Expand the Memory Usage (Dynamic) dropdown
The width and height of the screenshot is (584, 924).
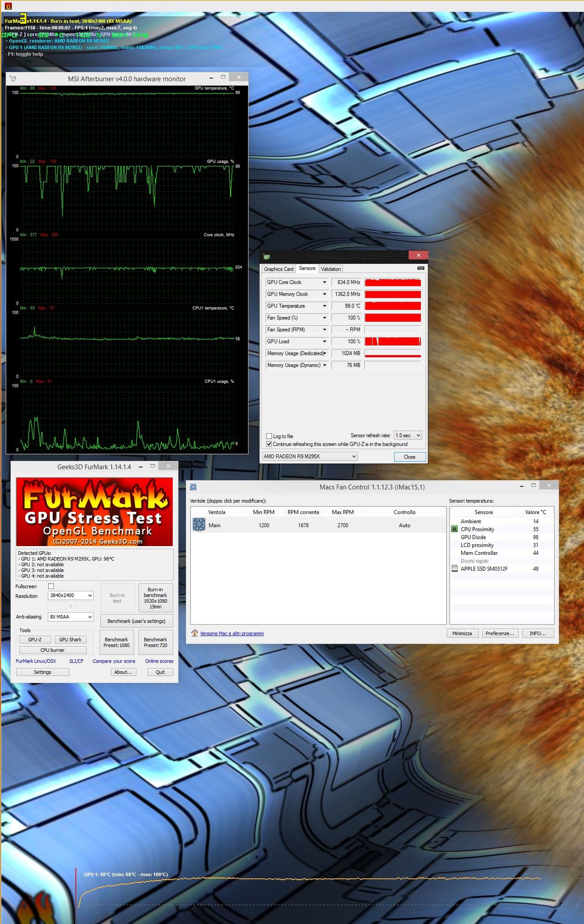click(x=325, y=365)
